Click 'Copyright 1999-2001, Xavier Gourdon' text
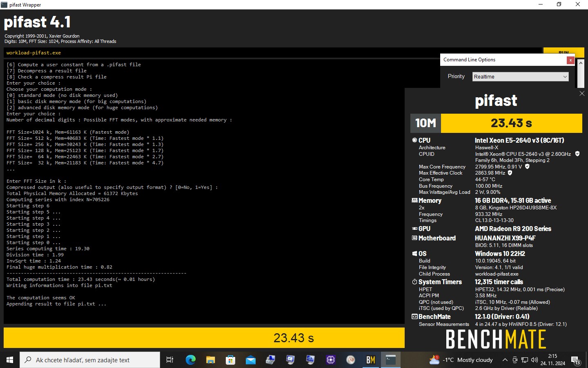 42,36
